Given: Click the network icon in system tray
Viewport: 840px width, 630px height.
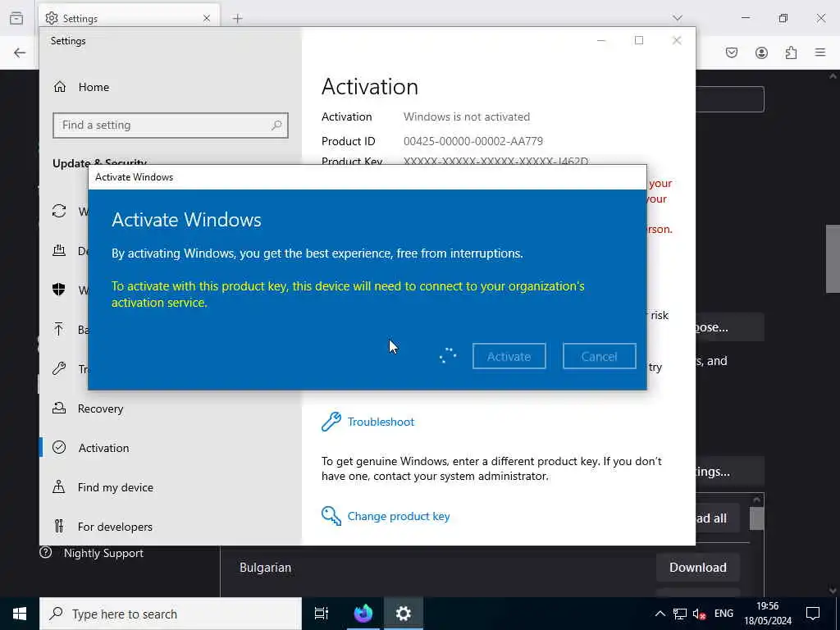Looking at the screenshot, I should coord(680,614).
